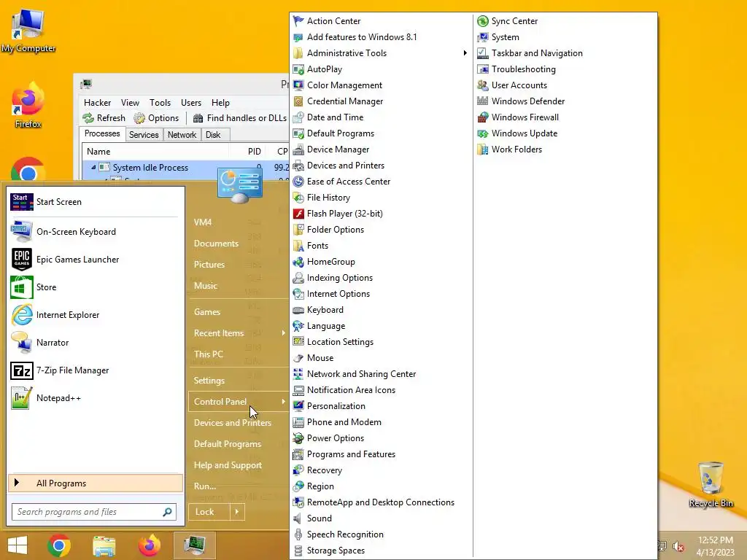Open Users menu in Process Hacker

click(x=191, y=103)
